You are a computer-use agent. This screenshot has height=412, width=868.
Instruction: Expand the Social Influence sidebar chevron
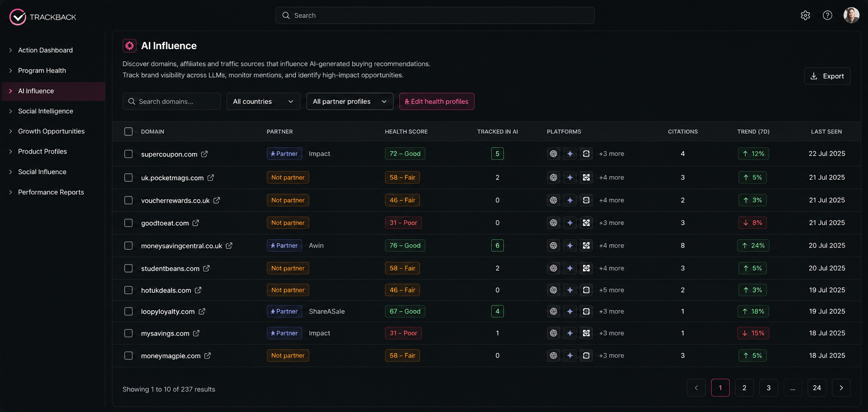pyautogui.click(x=10, y=172)
